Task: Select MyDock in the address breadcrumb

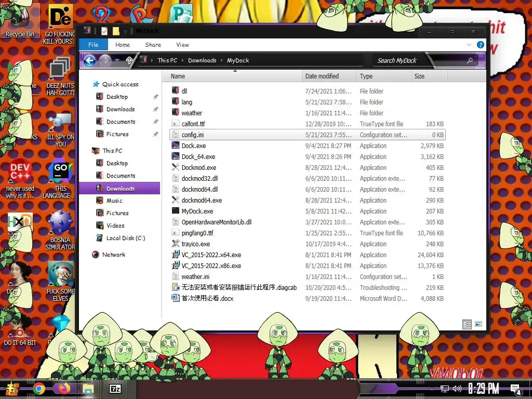Action: (x=238, y=60)
